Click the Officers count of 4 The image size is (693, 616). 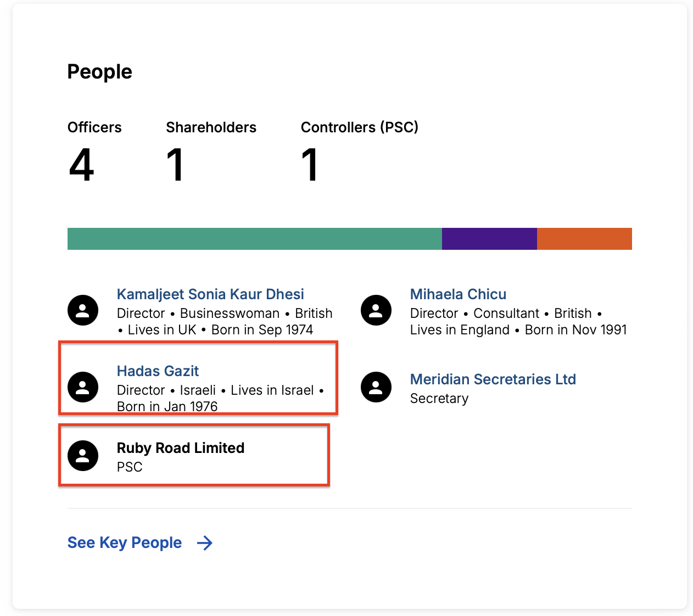[x=82, y=165]
